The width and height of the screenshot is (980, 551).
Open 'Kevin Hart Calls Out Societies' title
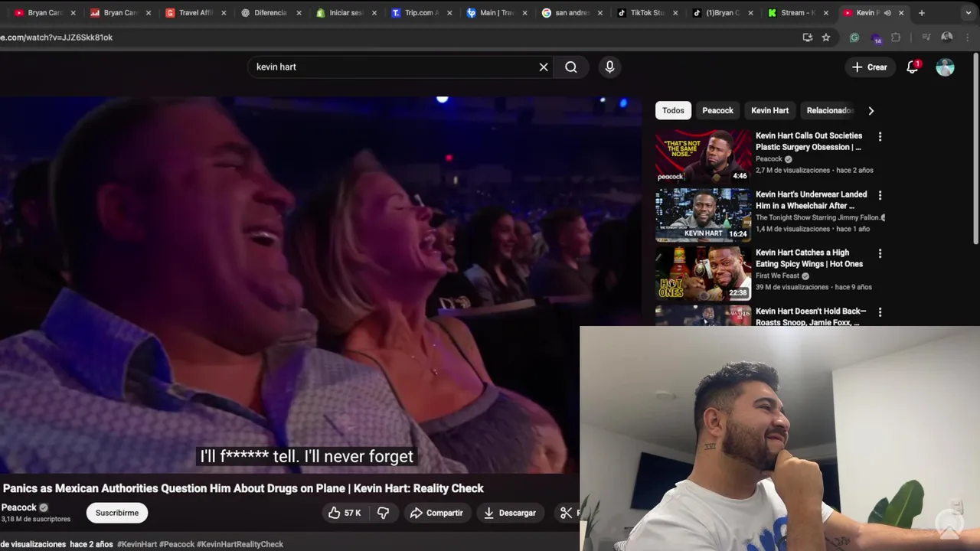click(808, 142)
